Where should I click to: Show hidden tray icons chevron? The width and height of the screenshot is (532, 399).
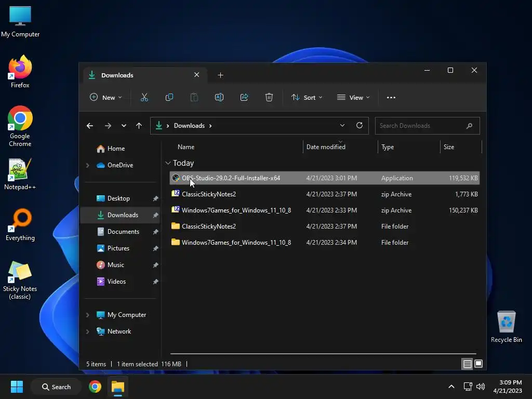pos(451,387)
